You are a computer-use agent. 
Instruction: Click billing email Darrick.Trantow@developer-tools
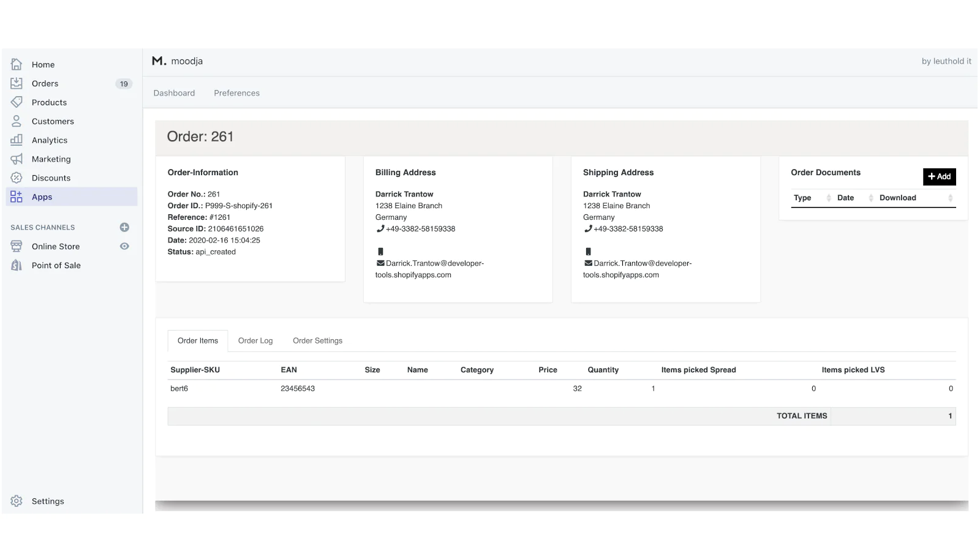point(429,269)
